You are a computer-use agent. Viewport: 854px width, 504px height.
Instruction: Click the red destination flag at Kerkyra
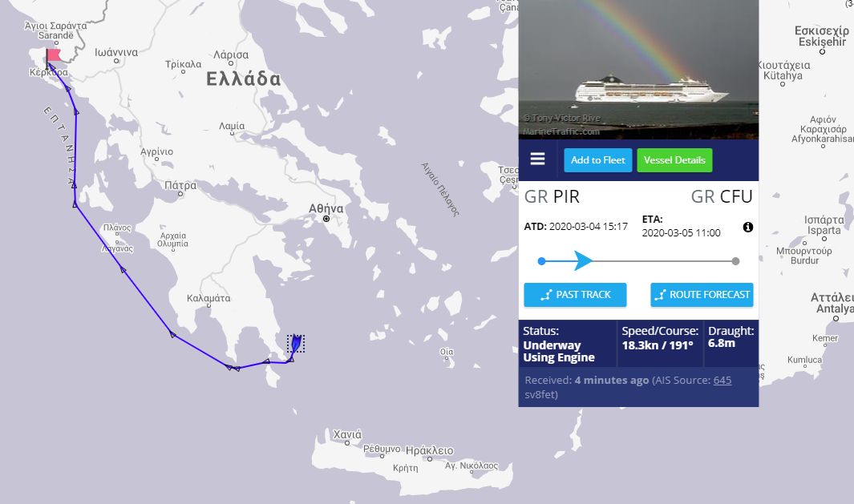(54, 55)
